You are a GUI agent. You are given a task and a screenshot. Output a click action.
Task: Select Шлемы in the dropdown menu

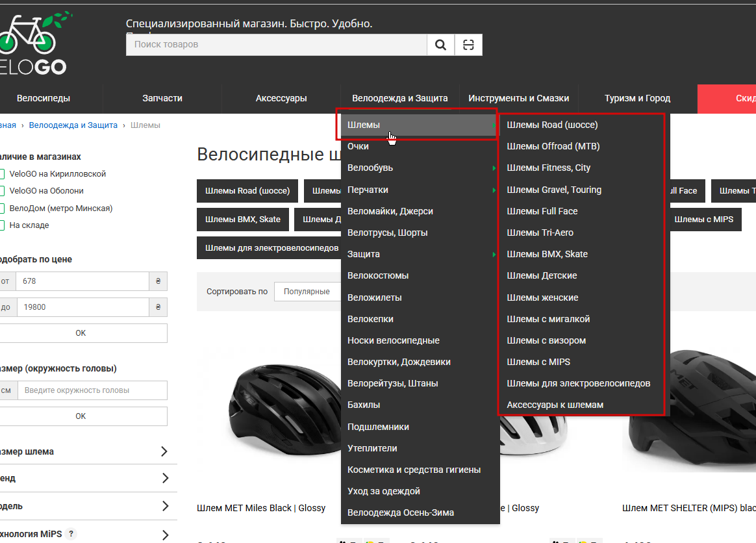[x=420, y=125]
